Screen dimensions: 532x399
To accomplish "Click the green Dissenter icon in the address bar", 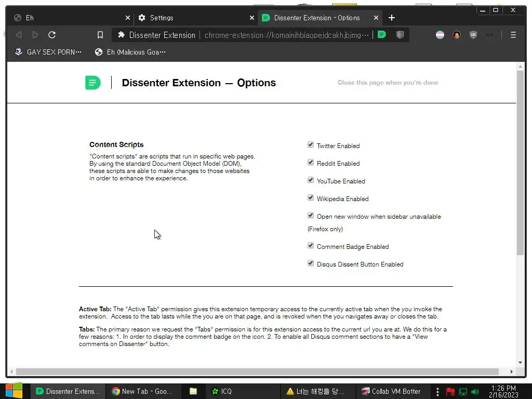I will tap(382, 35).
